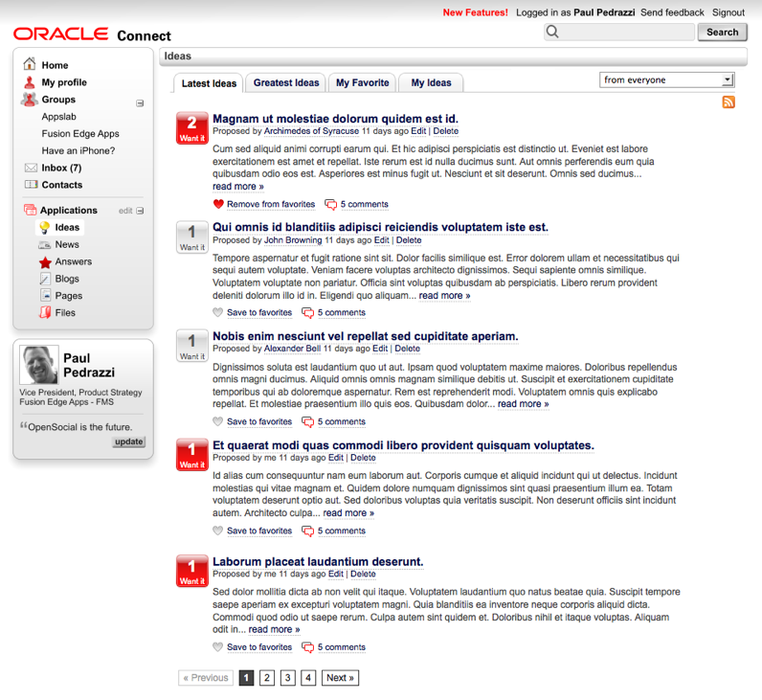Switch to the Latest Ideas tab
The height and width of the screenshot is (700, 762).
pyautogui.click(x=209, y=83)
